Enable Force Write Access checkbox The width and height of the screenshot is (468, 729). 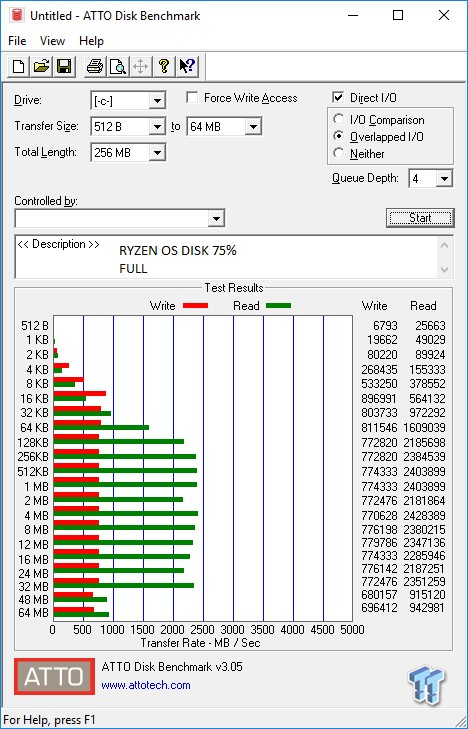pos(192,98)
